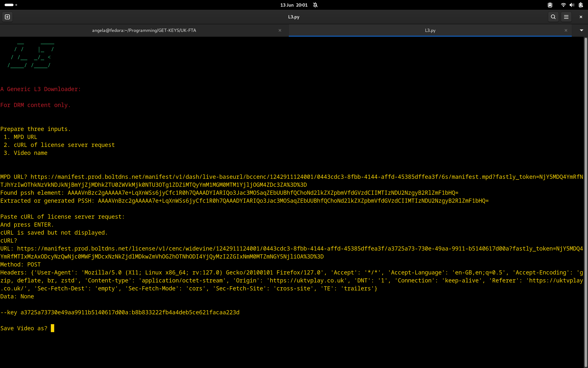
Task: Click the terminal vertical scrollbar
Action: click(x=586, y=202)
